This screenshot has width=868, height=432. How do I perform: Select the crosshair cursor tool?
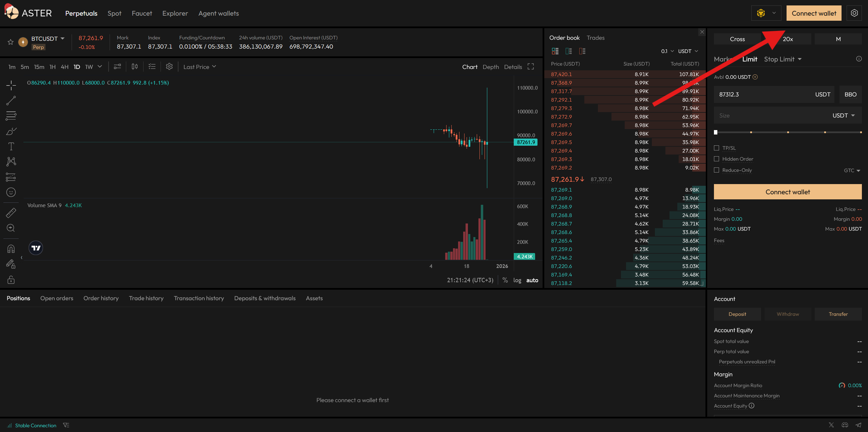point(11,85)
